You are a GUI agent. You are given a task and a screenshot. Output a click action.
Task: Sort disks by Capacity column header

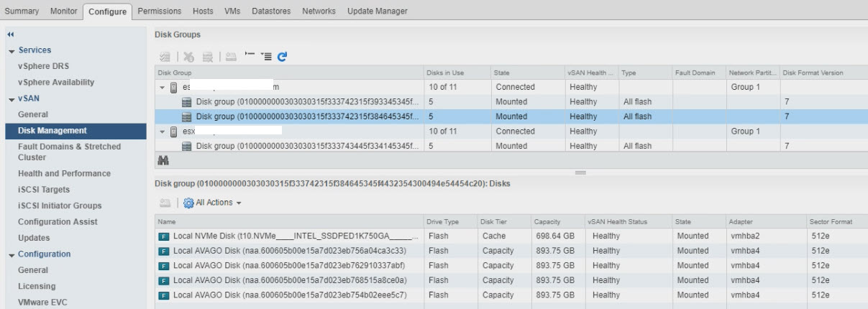point(547,222)
